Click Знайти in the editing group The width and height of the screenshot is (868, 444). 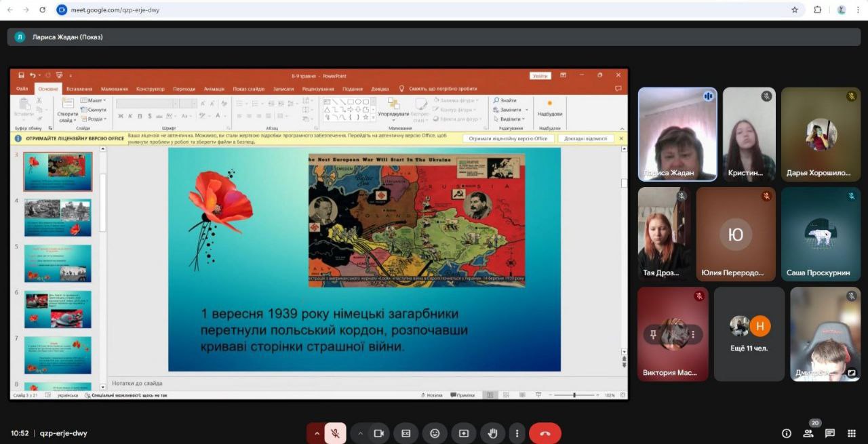(x=505, y=100)
